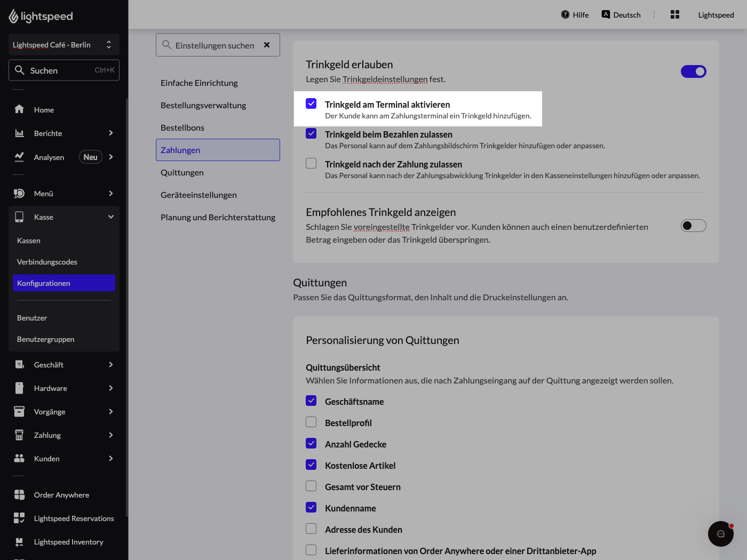Click the Hardware device icon
The image size is (747, 560).
tap(19, 388)
